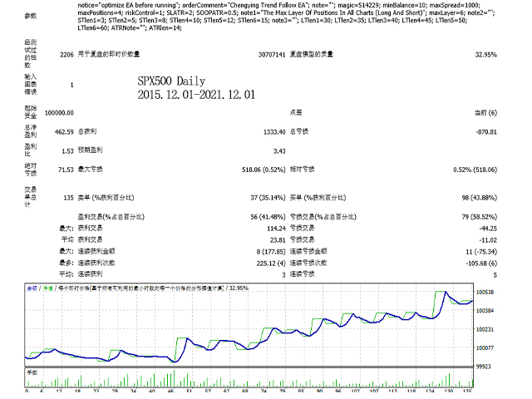
Task: Click the "预期盈利" label
Action: coord(91,150)
